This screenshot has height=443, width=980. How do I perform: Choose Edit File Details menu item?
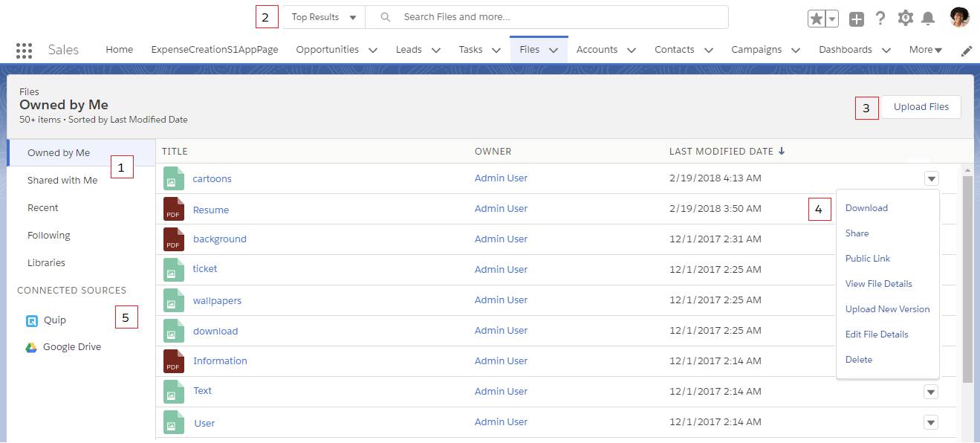[877, 334]
